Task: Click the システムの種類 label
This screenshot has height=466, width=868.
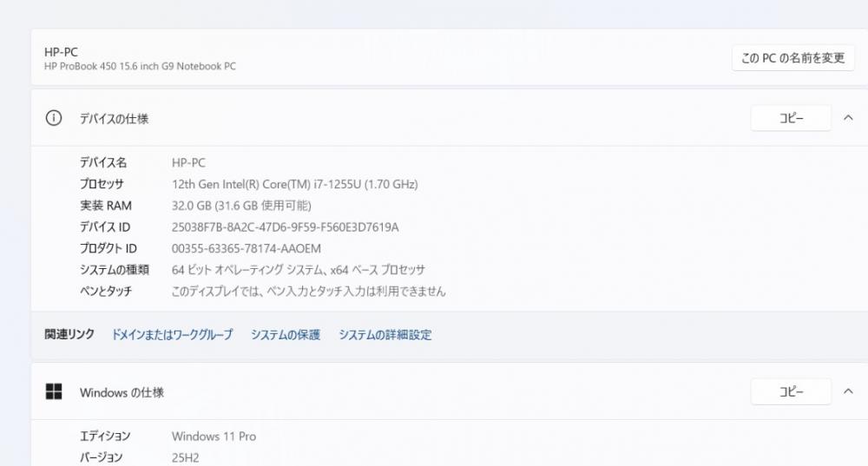Action: point(115,270)
